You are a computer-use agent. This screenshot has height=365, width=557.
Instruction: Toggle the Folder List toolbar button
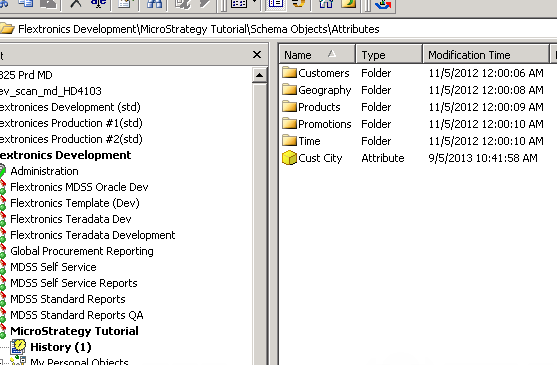point(276,4)
